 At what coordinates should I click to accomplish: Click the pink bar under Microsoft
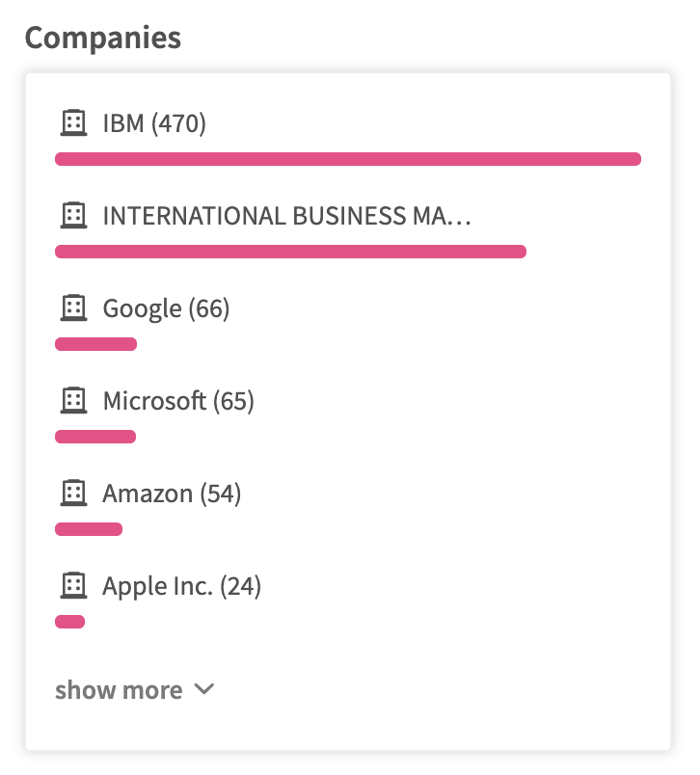pos(95,437)
